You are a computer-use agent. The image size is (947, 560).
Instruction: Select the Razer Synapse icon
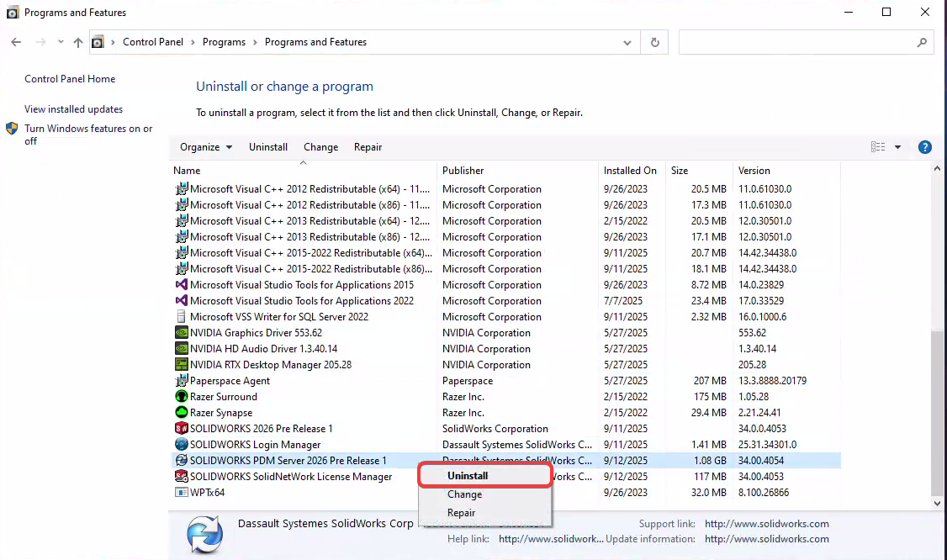[181, 412]
